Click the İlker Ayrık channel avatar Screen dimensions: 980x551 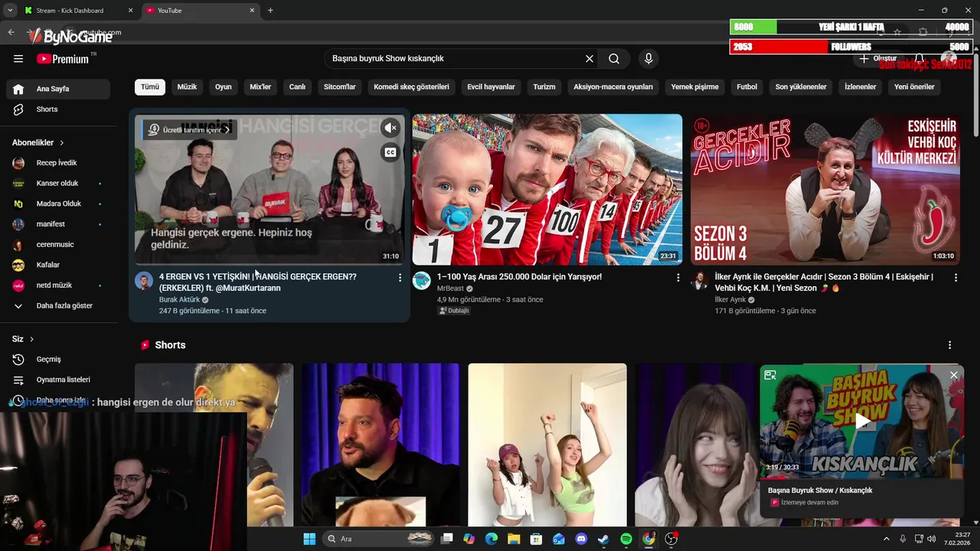(x=700, y=281)
